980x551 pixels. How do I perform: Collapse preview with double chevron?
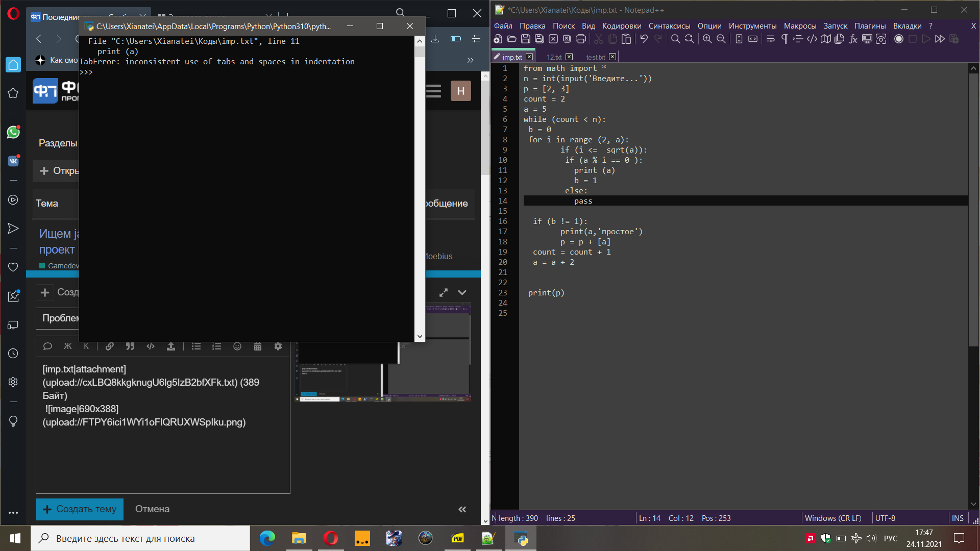(x=462, y=509)
